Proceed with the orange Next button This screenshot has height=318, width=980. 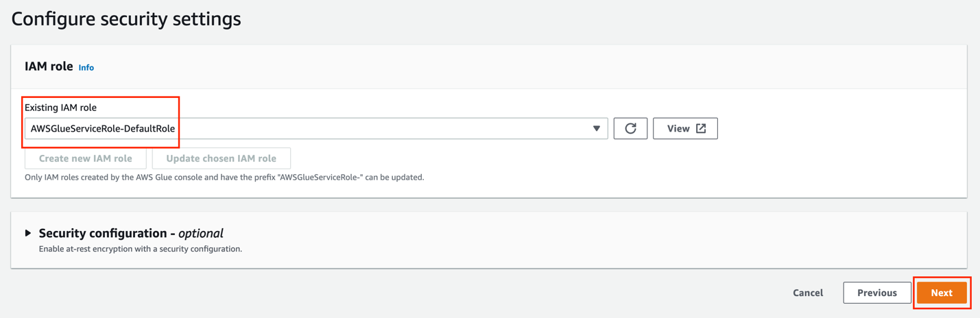click(941, 293)
